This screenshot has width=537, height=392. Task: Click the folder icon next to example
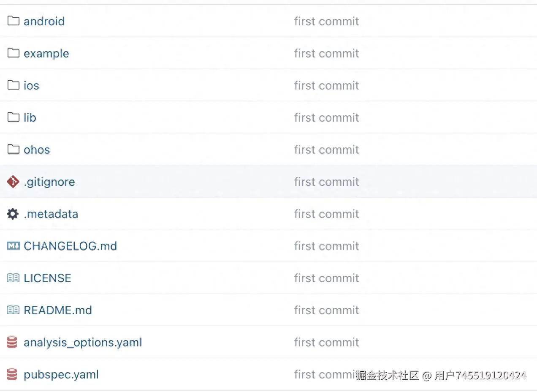pyautogui.click(x=14, y=53)
